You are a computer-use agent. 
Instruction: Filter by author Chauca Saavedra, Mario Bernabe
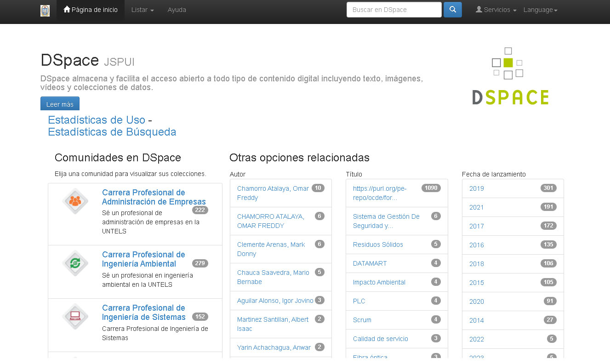[273, 277]
